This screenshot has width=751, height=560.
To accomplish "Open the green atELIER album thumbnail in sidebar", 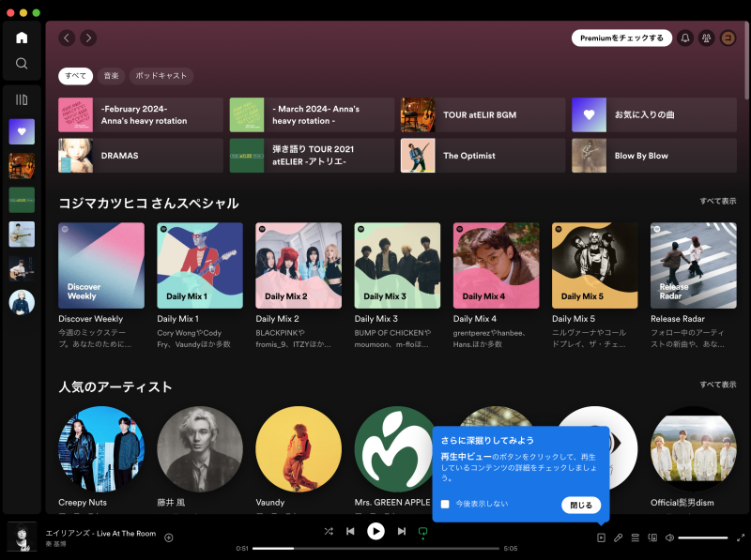I will point(22,200).
